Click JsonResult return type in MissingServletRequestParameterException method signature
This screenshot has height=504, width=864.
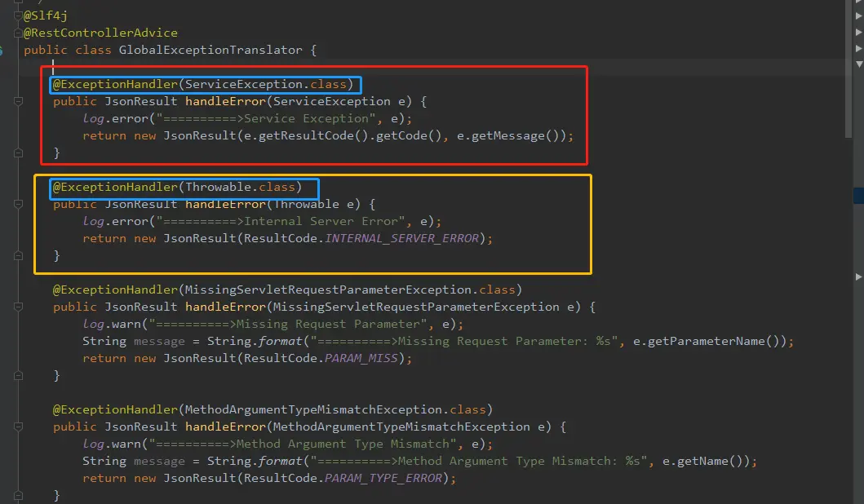(x=141, y=307)
